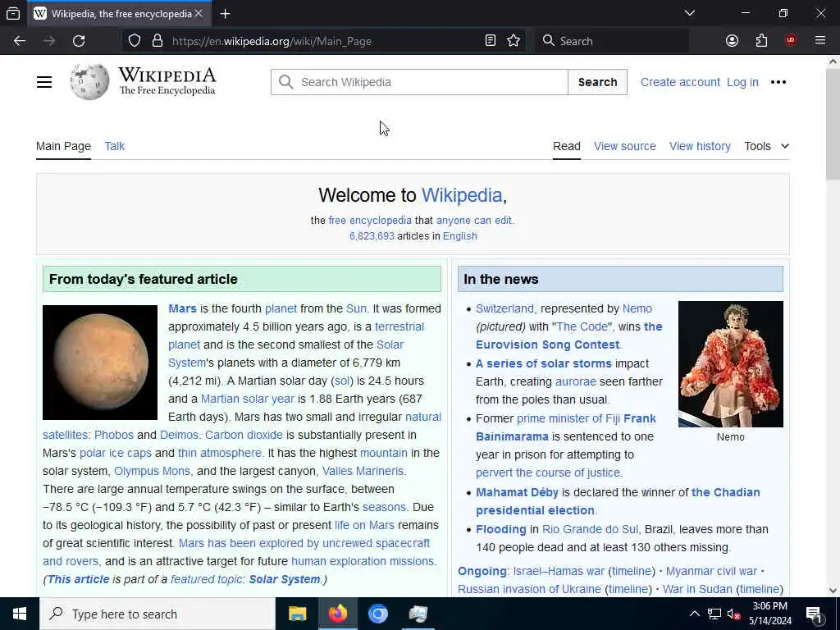Image resolution: width=840 pixels, height=630 pixels.
Task: Open A series of solar storms link
Action: [x=543, y=363]
